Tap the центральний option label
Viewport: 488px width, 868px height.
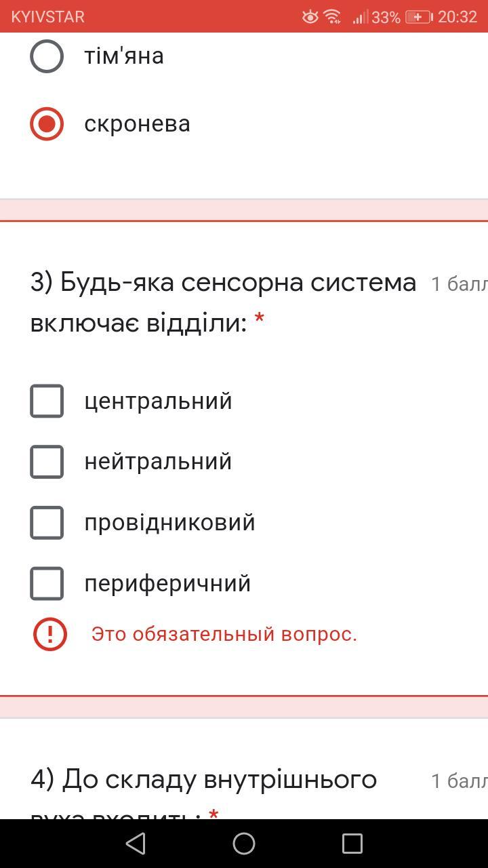click(x=158, y=401)
